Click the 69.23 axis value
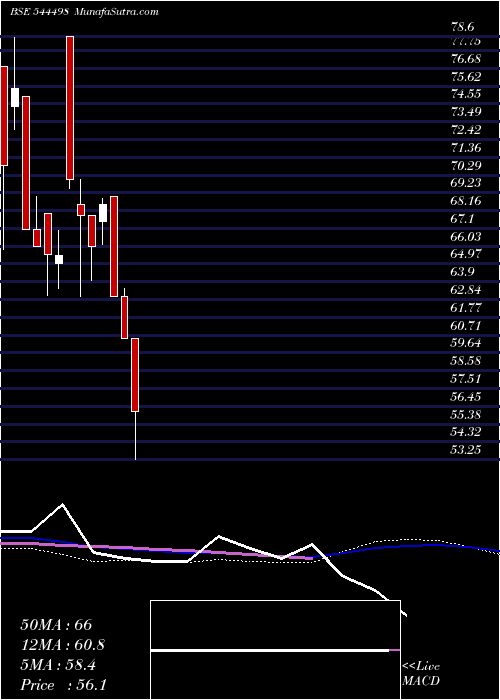 tap(466, 183)
